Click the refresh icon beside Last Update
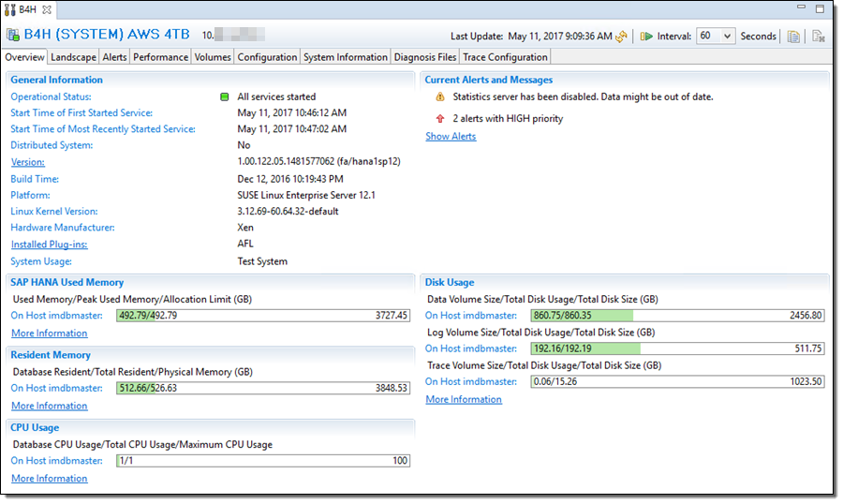 click(620, 37)
